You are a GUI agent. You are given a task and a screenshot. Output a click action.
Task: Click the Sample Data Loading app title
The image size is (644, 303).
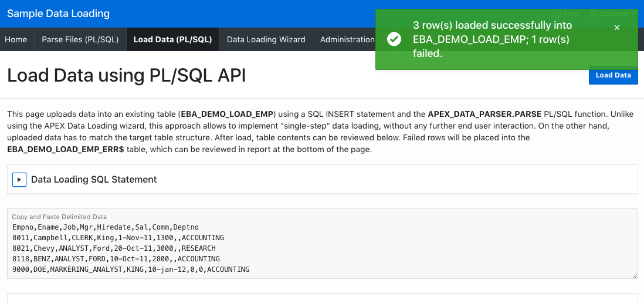58,14
